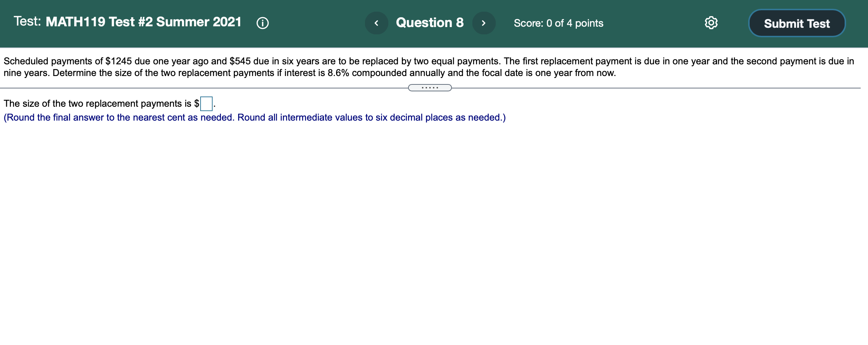Click the Score: 0 of 4 points text
Screen dimensions: 868x345
point(558,23)
